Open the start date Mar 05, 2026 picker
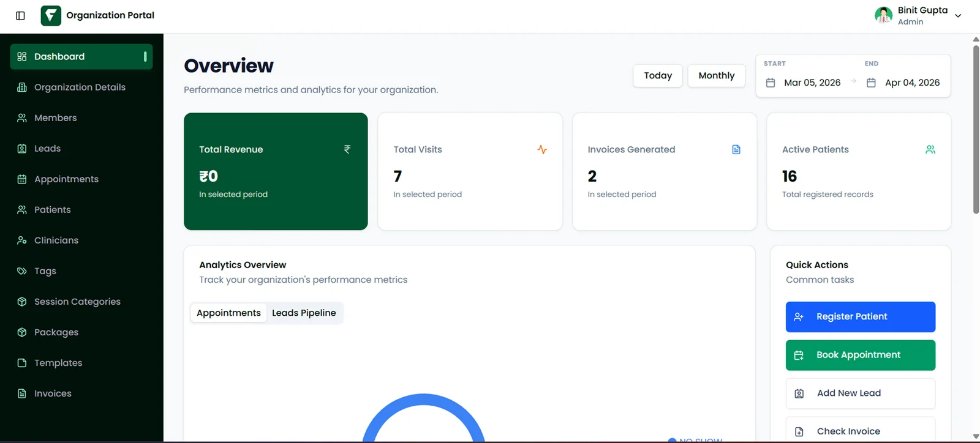The width and height of the screenshot is (980, 443). click(x=804, y=83)
